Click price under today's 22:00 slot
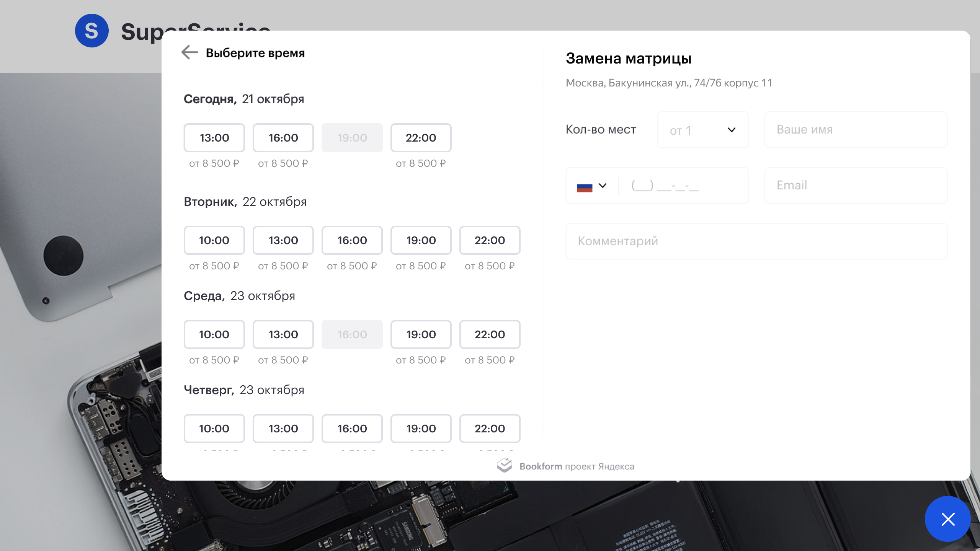 point(421,163)
